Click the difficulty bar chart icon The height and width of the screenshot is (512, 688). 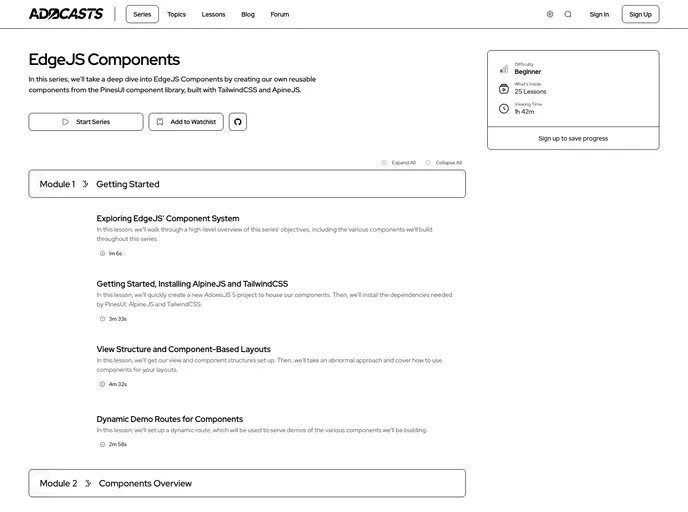504,69
